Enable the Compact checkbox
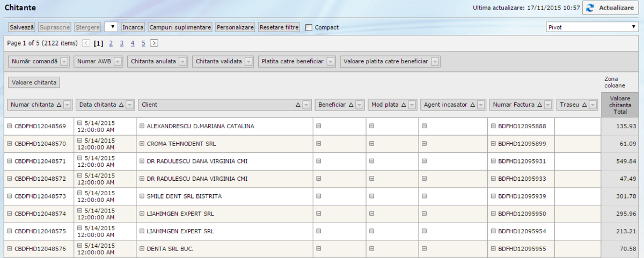 click(x=309, y=27)
